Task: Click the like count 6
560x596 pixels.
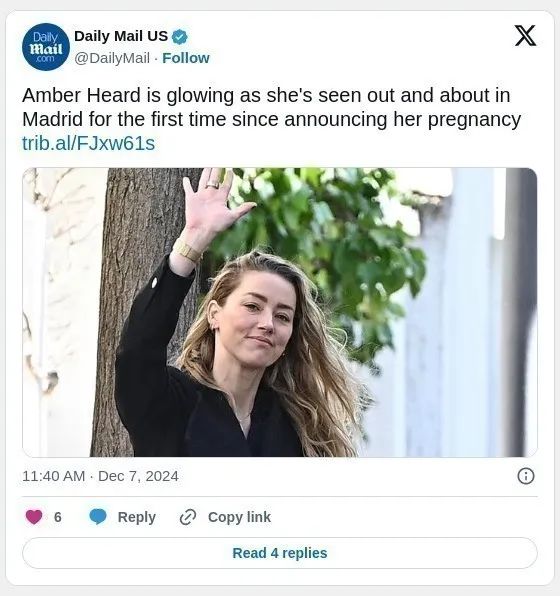Action: [58, 517]
